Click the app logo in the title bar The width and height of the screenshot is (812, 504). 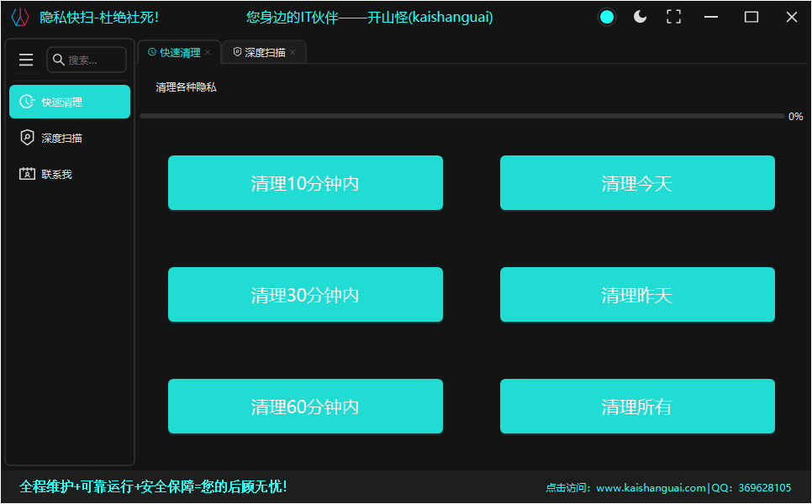(x=19, y=17)
